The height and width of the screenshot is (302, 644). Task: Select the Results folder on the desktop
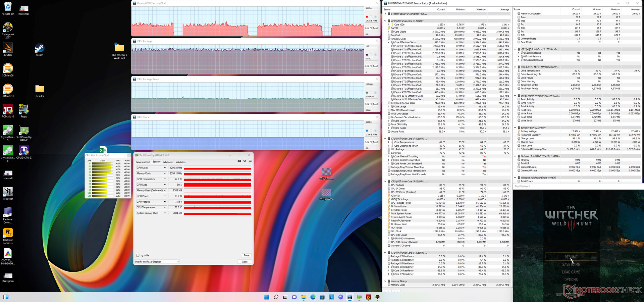(x=40, y=91)
